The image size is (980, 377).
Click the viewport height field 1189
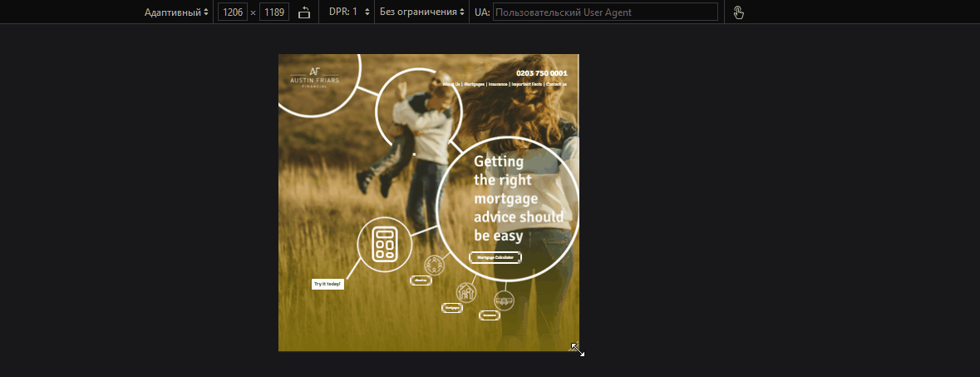point(274,12)
